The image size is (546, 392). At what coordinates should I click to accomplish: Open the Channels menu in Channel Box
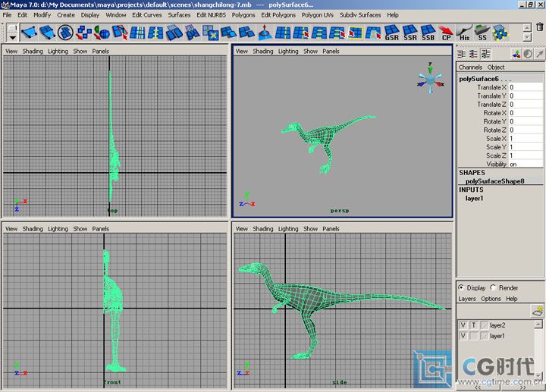point(470,67)
